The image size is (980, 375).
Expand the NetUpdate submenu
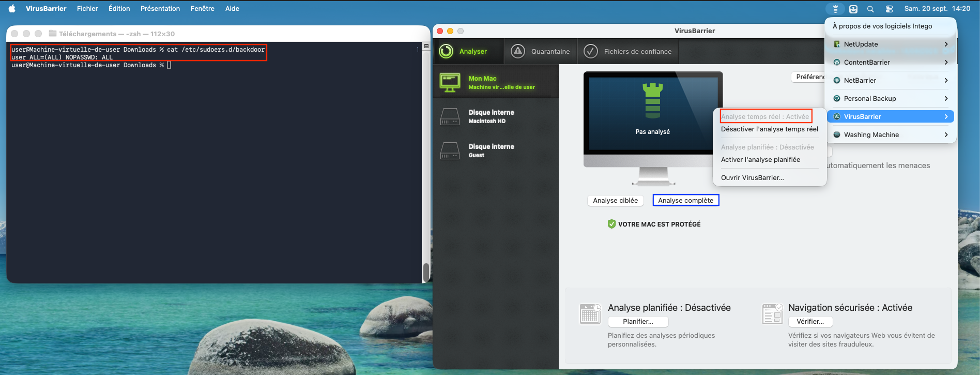click(946, 44)
